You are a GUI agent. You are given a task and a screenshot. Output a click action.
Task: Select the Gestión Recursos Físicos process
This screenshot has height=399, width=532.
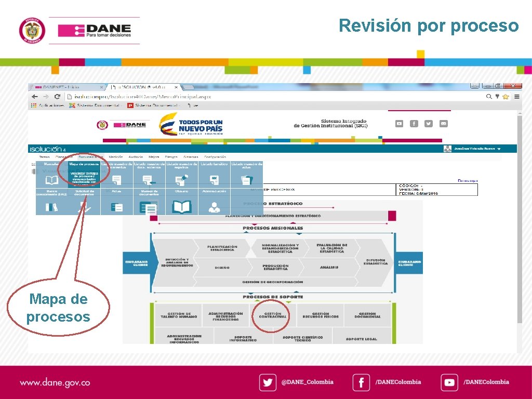click(x=320, y=315)
